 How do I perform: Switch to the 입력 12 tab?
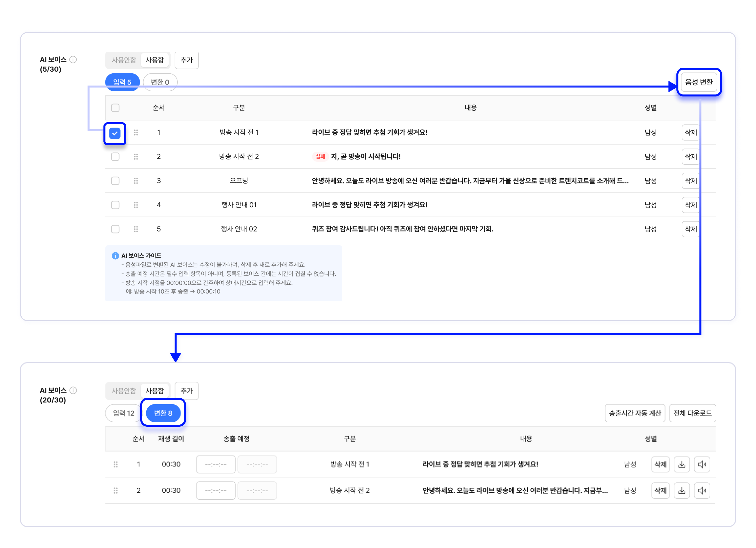point(123,413)
